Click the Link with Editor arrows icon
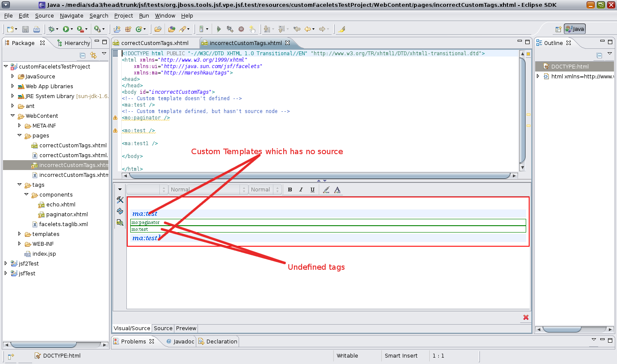The height and width of the screenshot is (364, 617). pyautogui.click(x=93, y=55)
